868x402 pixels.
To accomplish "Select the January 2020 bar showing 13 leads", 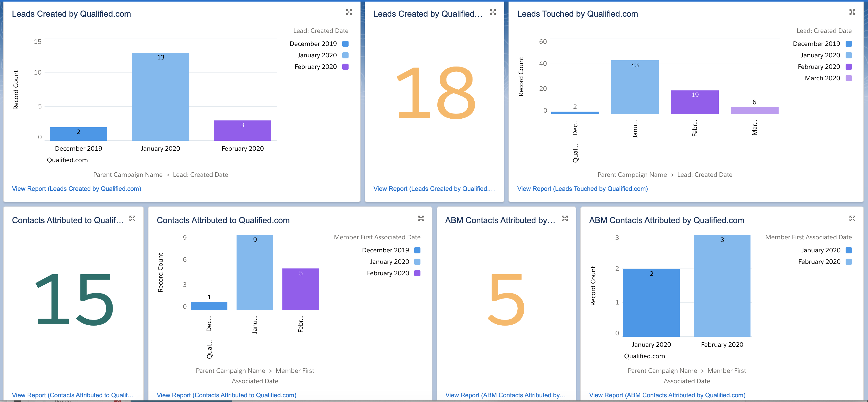I will tap(160, 96).
